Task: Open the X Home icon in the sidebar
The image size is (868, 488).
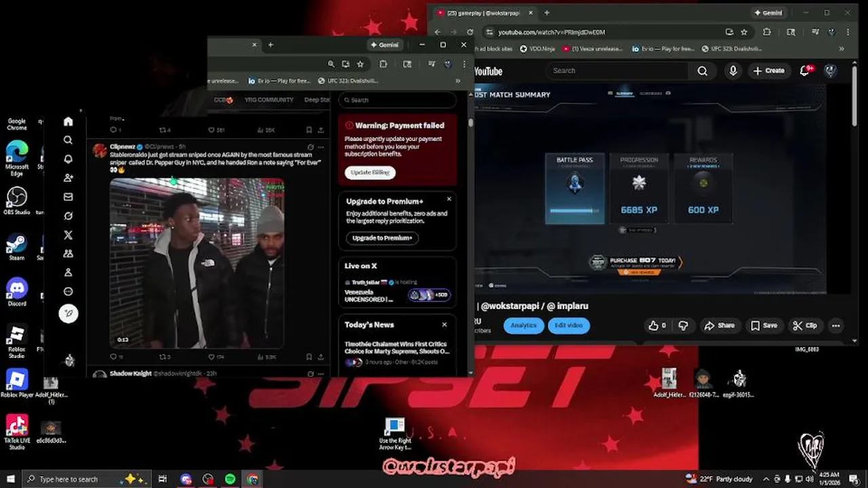Action: point(68,121)
